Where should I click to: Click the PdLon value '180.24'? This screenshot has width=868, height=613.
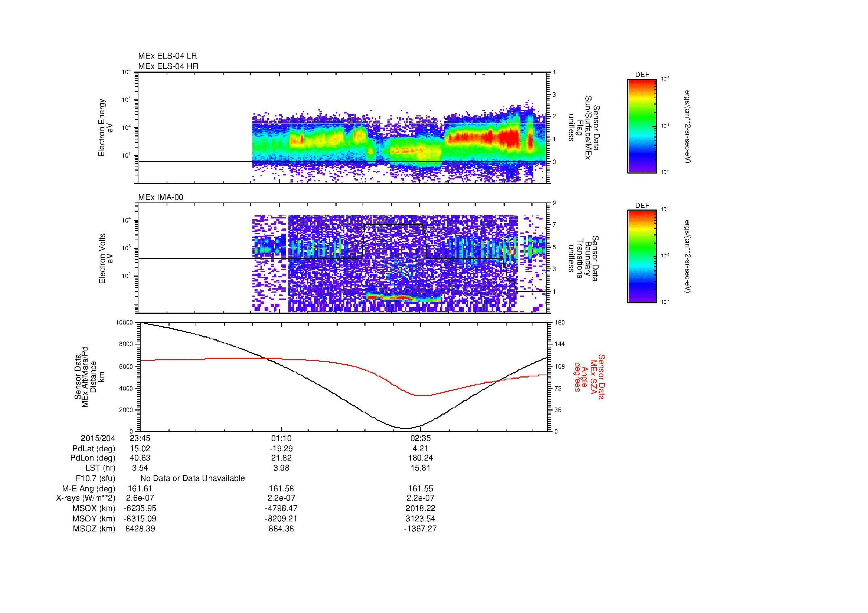coord(420,458)
